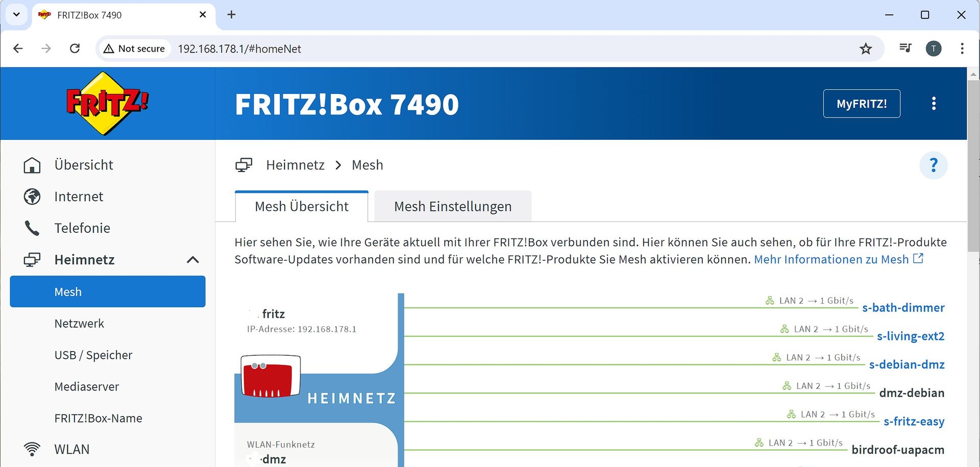980x467 pixels.
Task: Click the FRITZ! logo
Action: pos(107,104)
